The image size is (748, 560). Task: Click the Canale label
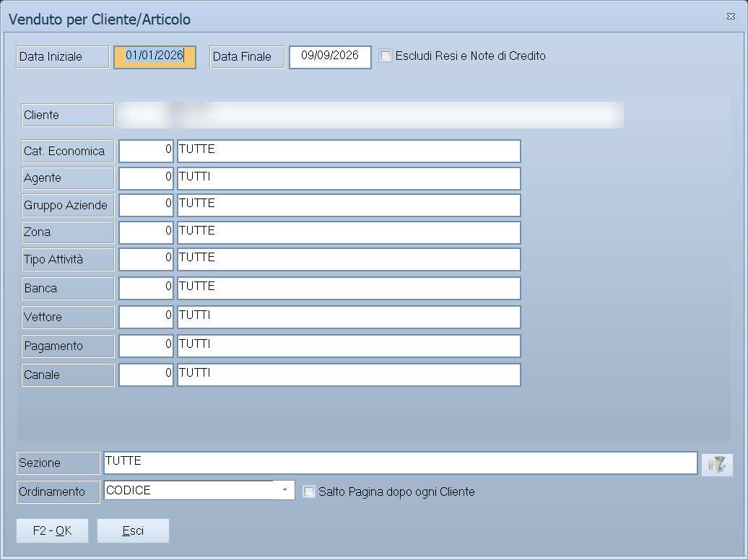68,375
